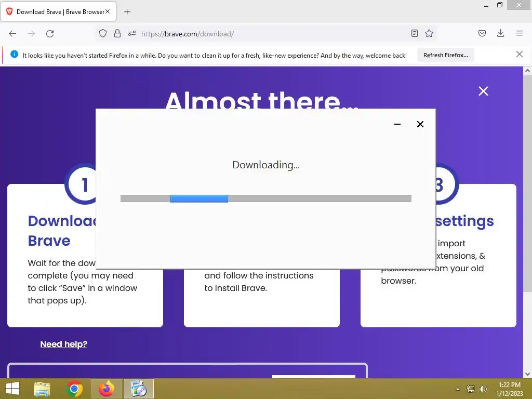Viewport: 532px width, 399px height.
Task: Open the Need help? link
Action: click(x=64, y=344)
